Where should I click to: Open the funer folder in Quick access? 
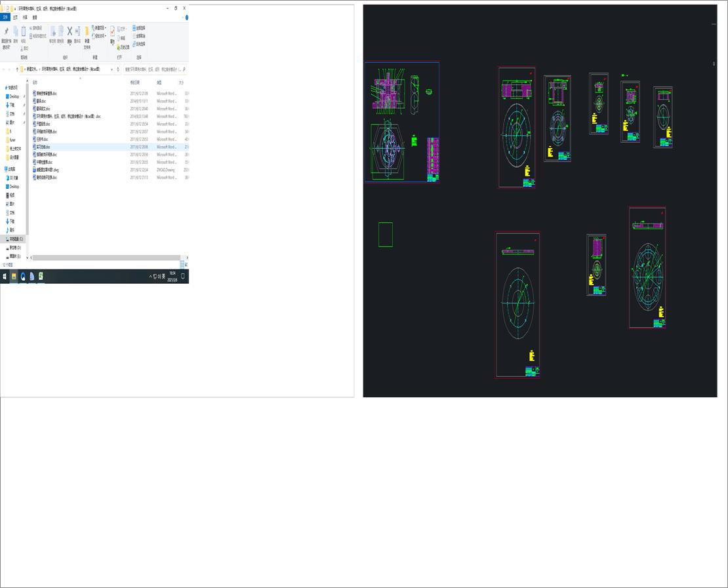[x=12, y=140]
